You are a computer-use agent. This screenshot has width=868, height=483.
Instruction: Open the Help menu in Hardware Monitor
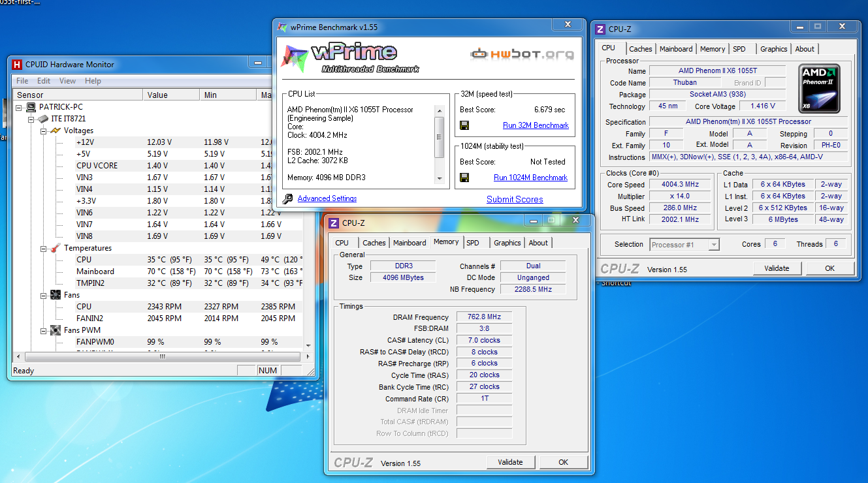[93, 81]
